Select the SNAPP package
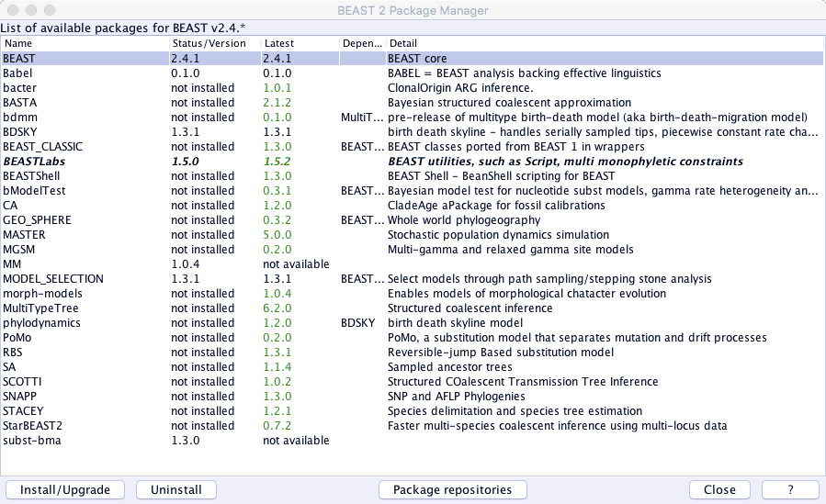The image size is (826, 504). pyautogui.click(x=413, y=397)
